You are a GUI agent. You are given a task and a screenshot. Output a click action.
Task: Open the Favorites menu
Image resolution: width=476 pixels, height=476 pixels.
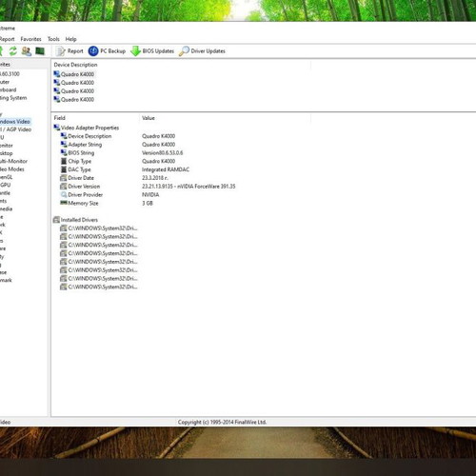(30, 39)
